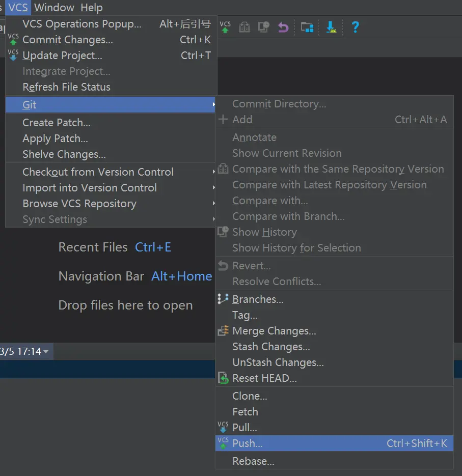Expand Import into Version Control arrow
Image resolution: width=462 pixels, height=476 pixels.
click(x=214, y=188)
